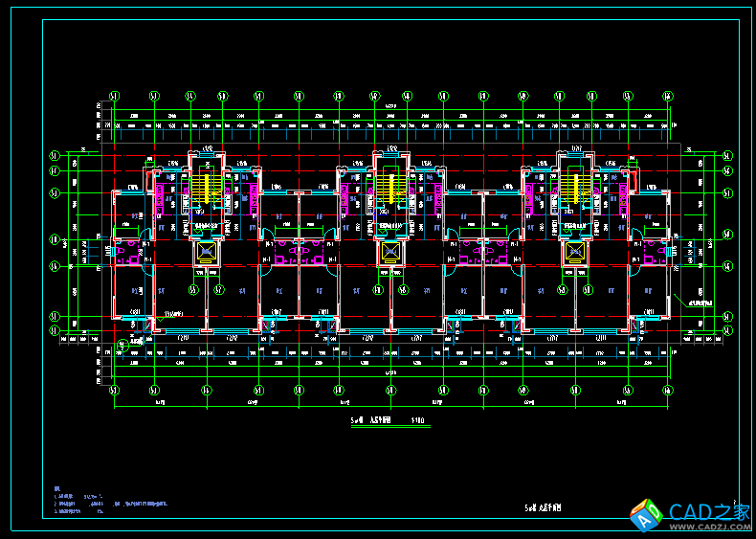Screen dimensions: 756x539
Task: Select the middle elevator shaft symbol
Action: [x=389, y=252]
